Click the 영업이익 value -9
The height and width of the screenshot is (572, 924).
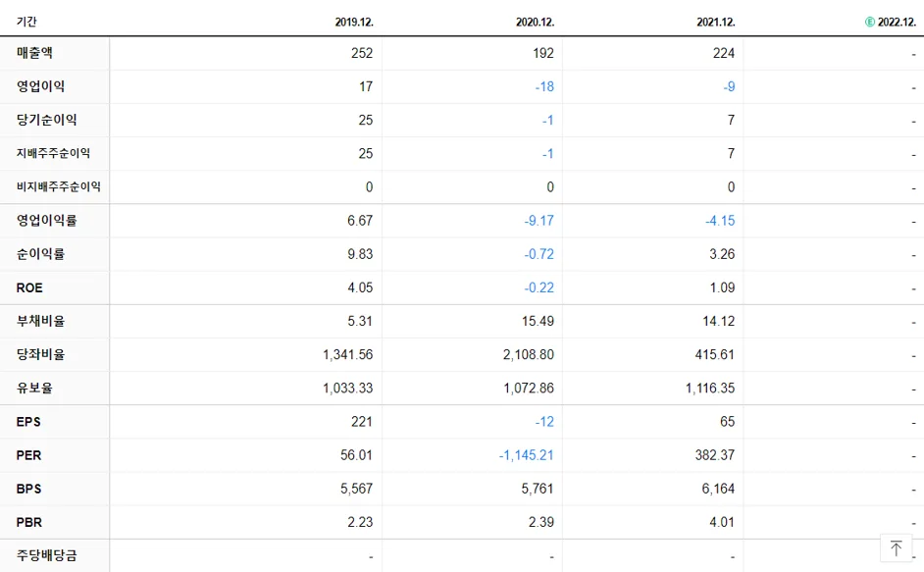click(x=729, y=86)
